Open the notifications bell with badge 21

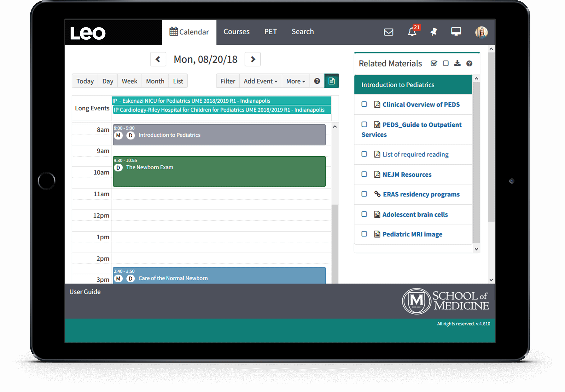(x=412, y=32)
